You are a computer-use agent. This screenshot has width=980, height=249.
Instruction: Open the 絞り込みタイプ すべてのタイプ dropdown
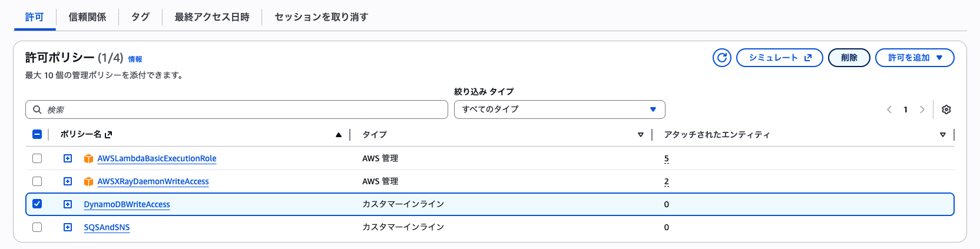click(559, 109)
